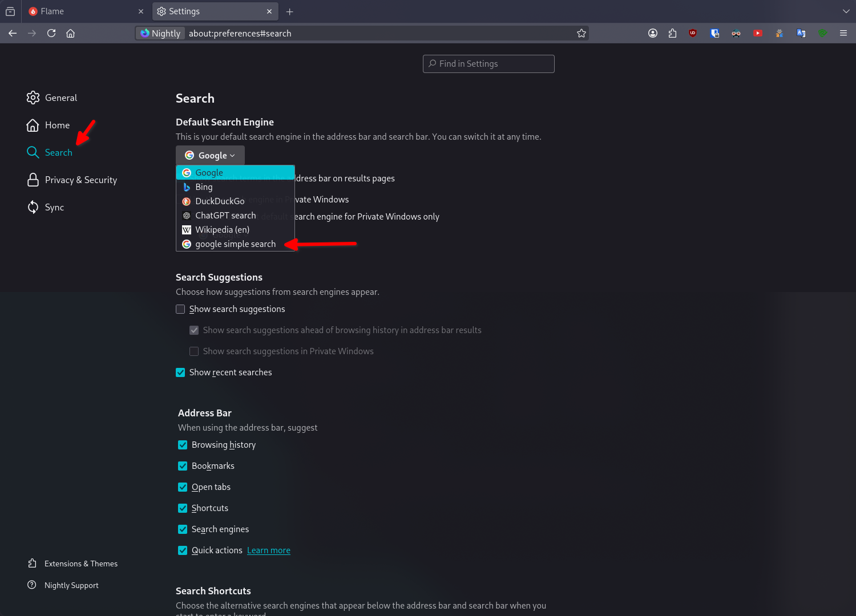
Task: Click the Address Bar heading
Action: (205, 413)
